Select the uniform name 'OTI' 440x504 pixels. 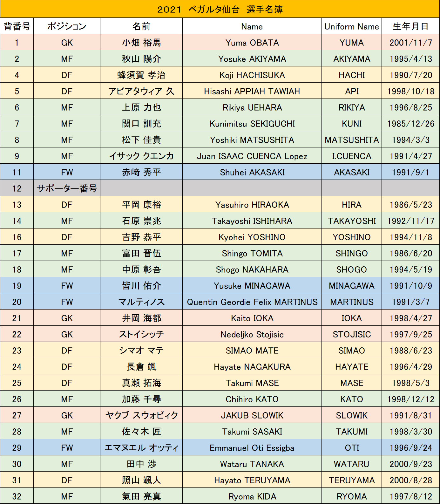pos(352,447)
